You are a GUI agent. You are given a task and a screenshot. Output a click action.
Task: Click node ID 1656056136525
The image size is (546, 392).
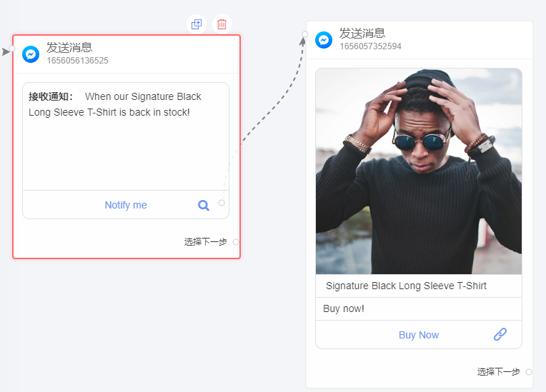click(x=78, y=61)
